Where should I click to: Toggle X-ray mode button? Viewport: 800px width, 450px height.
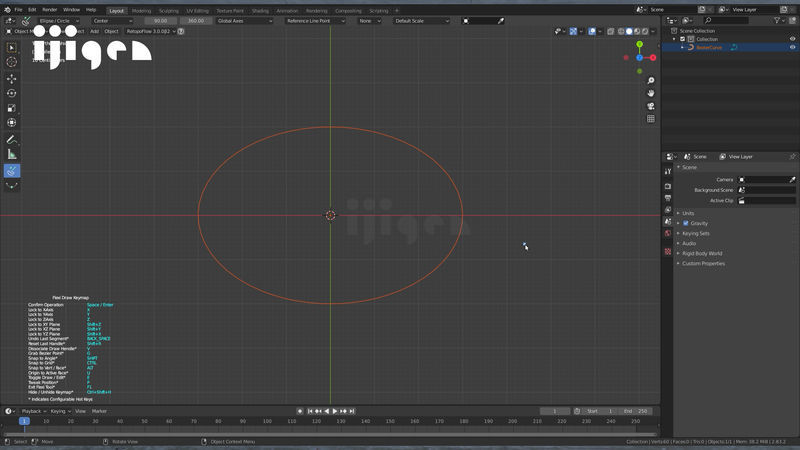click(610, 31)
